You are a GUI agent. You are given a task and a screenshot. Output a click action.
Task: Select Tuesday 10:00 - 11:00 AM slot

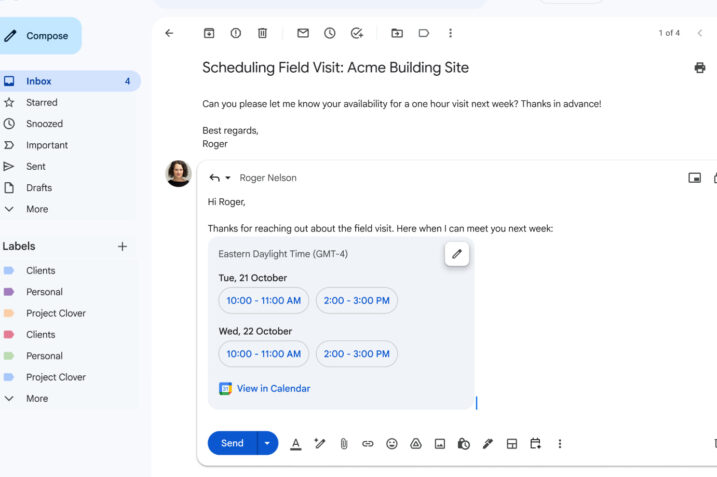coord(263,300)
